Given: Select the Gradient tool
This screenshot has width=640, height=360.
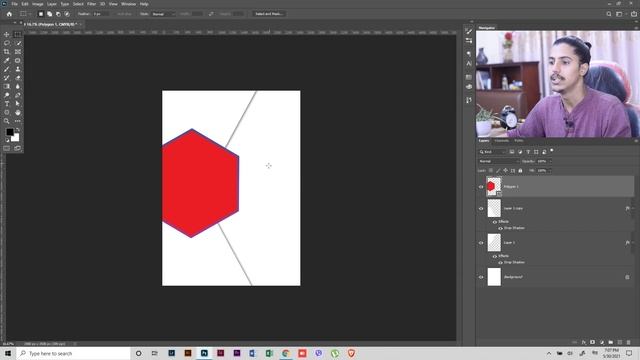Looking at the screenshot, I should tap(7, 87).
